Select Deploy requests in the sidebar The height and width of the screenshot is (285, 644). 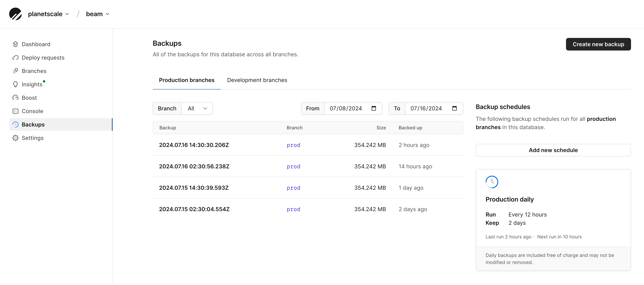pyautogui.click(x=43, y=58)
